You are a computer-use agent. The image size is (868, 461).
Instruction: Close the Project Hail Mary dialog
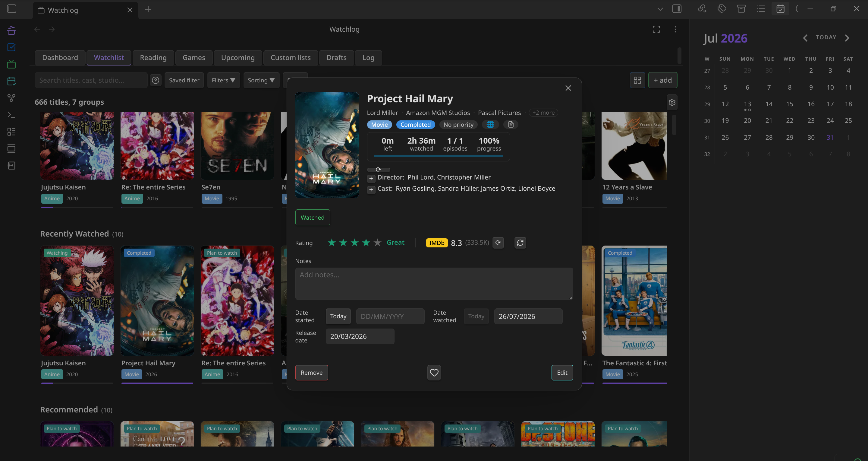[x=568, y=88]
